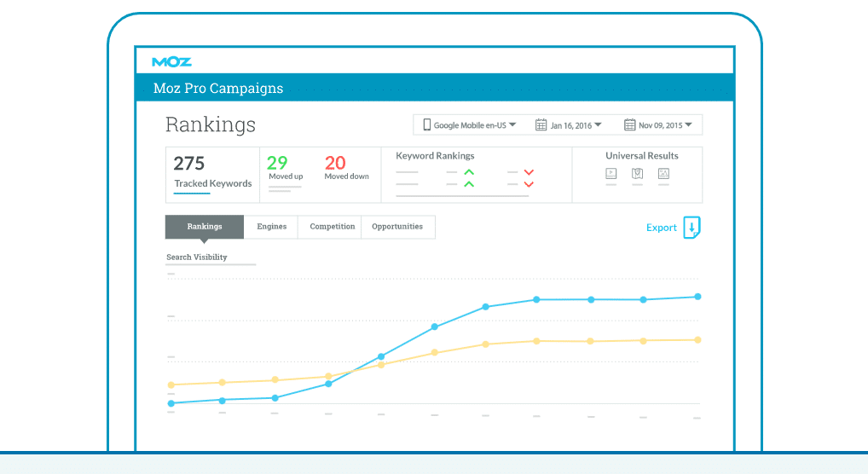Click the lower green up-arrow in Keyword Rankings
Image resolution: width=868 pixels, height=474 pixels.
point(469,184)
